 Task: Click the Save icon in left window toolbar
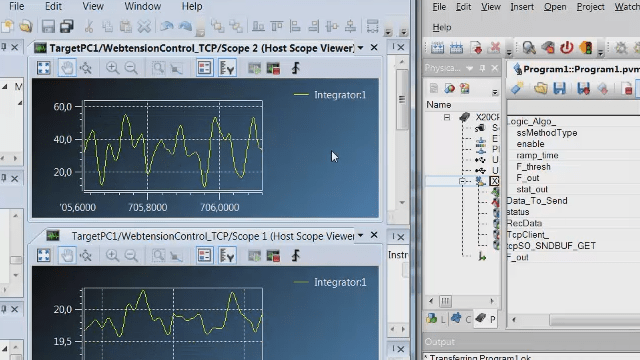click(48, 27)
